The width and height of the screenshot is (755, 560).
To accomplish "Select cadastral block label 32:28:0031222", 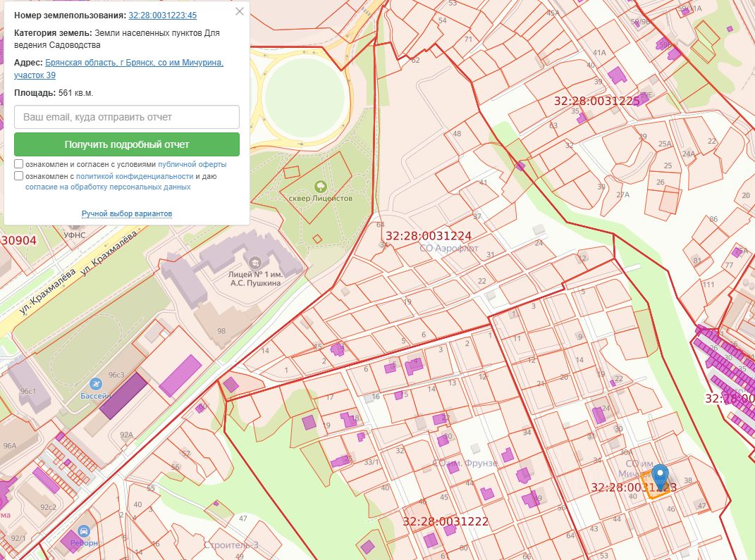I will click(446, 521).
